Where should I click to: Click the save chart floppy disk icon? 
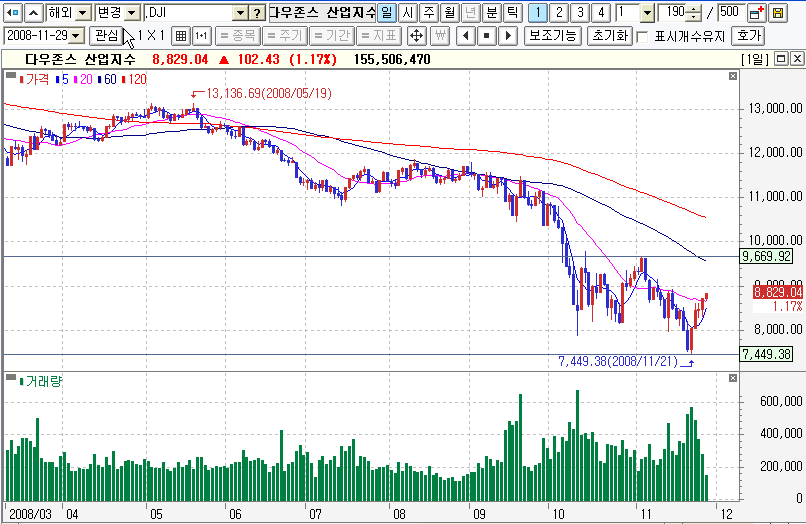click(x=778, y=13)
